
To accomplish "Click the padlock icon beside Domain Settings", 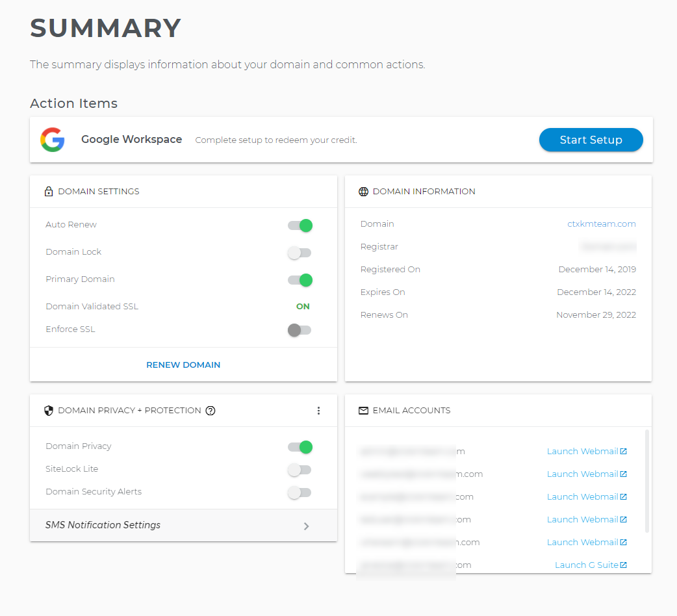I will pos(49,191).
